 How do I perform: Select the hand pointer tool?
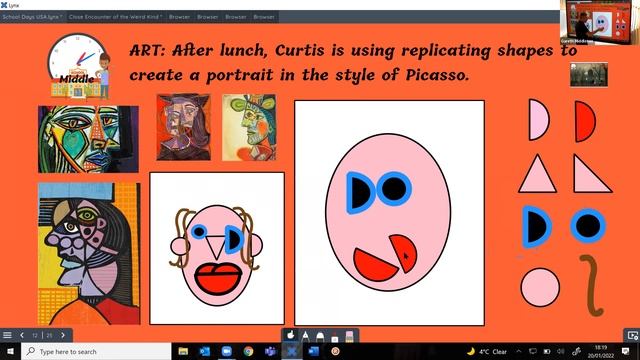click(291, 336)
